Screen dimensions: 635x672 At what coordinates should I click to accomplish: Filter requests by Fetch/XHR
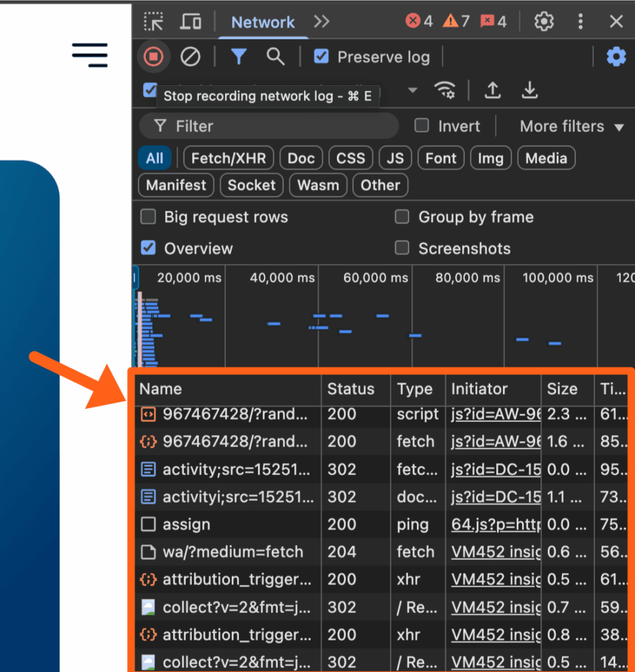coord(228,157)
